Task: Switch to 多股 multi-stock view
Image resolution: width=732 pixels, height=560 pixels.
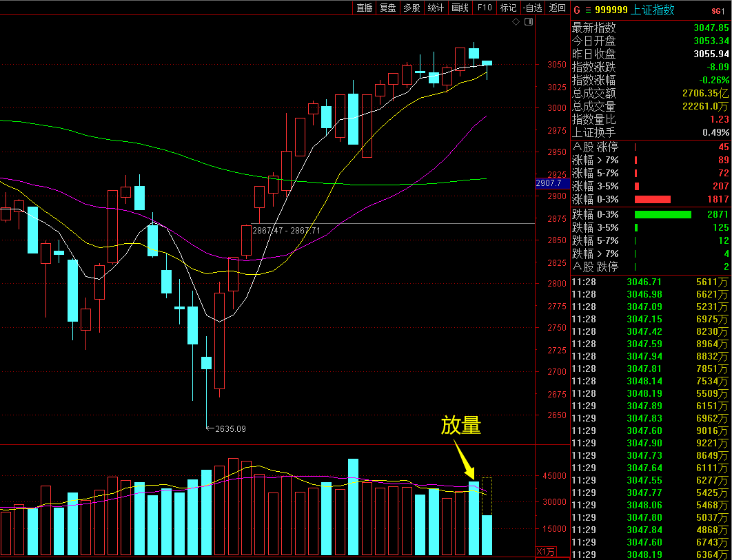Action: [411, 8]
